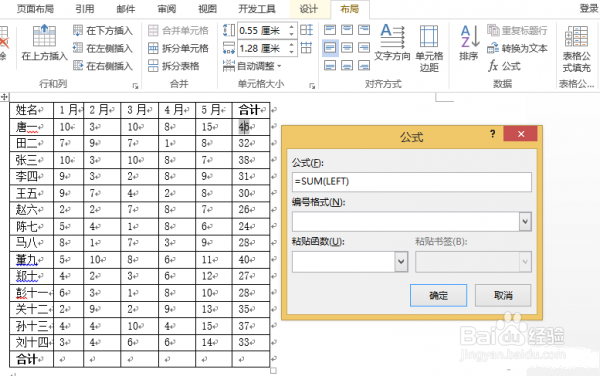Image resolution: width=600 pixels, height=376 pixels.
Task: Increase row height with the up stepper arrow
Action: [292, 27]
